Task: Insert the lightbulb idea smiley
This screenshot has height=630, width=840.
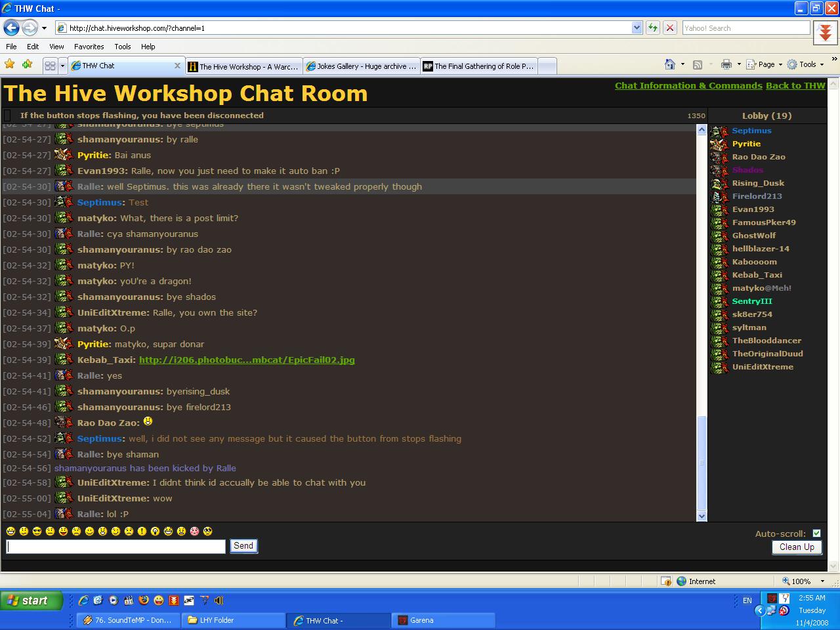Action: 155,531
